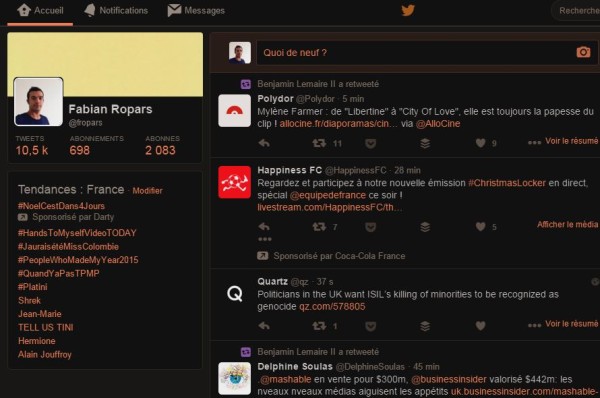Image resolution: width=600 pixels, height=398 pixels.
Task: Open Fabian Ropars profile picture
Action: (x=38, y=102)
